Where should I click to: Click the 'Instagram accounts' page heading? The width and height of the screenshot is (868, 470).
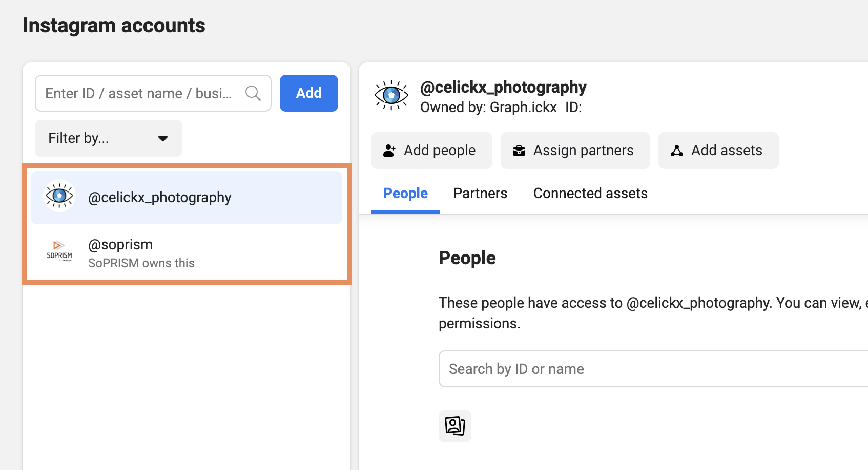click(x=114, y=26)
